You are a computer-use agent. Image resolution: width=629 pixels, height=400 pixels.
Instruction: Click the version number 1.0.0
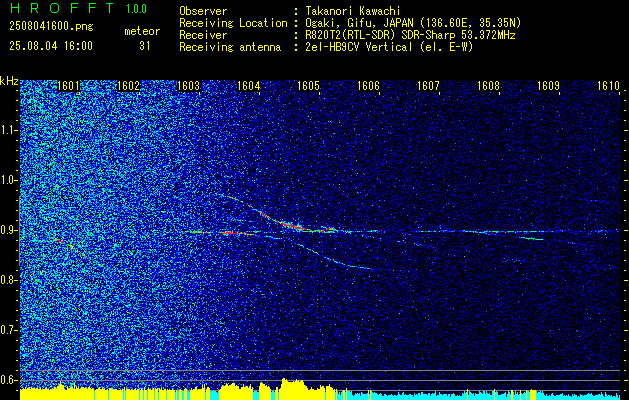coord(136,9)
